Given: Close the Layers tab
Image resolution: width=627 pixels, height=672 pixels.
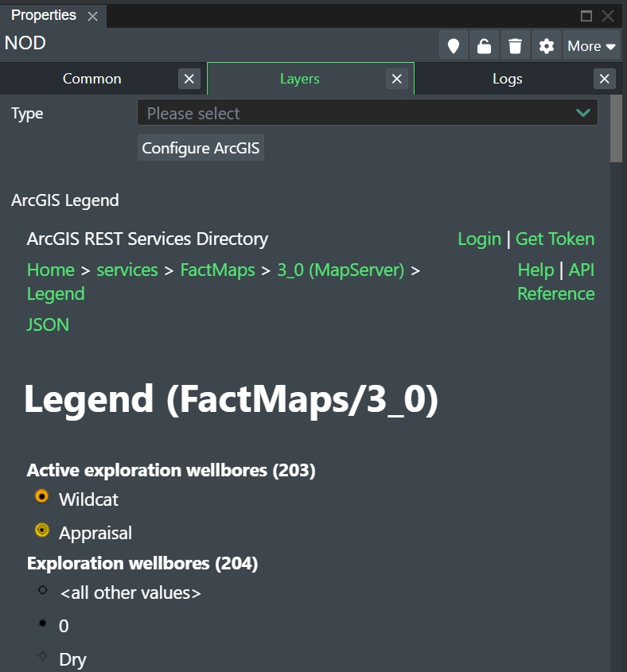Looking at the screenshot, I should coord(397,79).
